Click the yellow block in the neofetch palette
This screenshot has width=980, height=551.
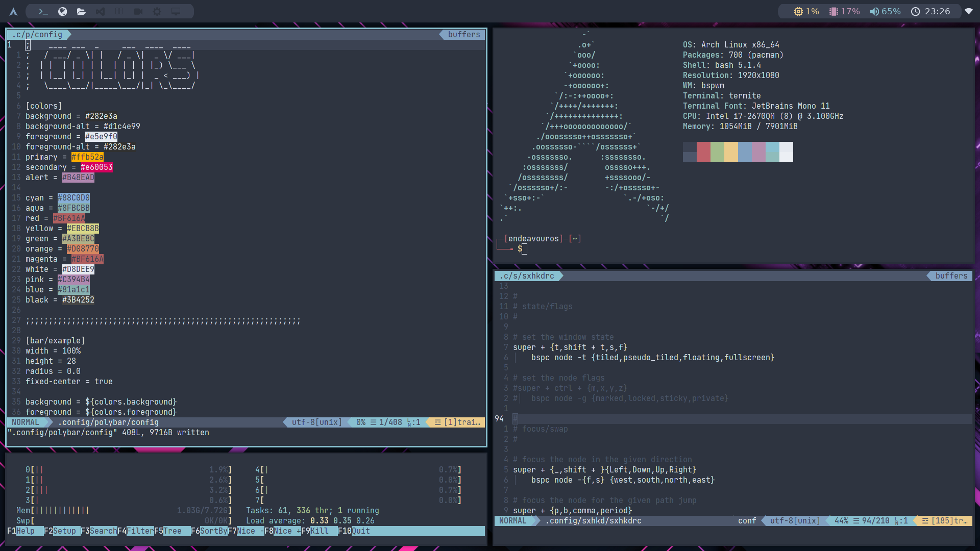pyautogui.click(x=731, y=152)
